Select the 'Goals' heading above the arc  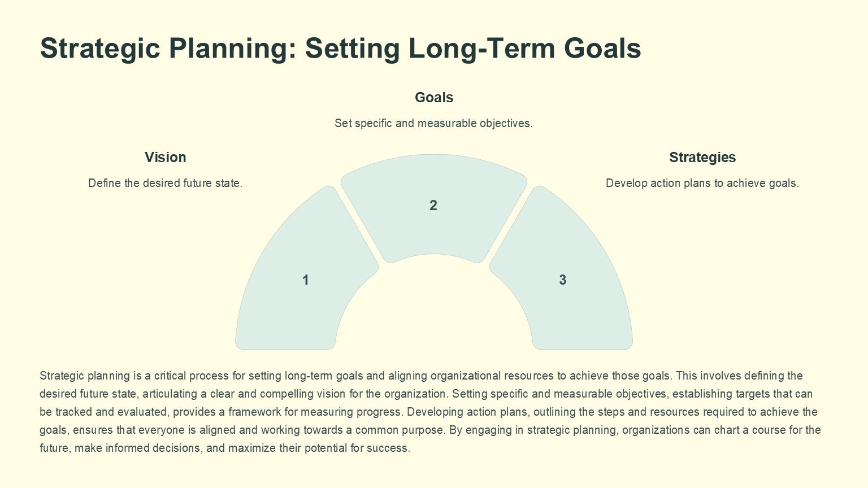434,98
